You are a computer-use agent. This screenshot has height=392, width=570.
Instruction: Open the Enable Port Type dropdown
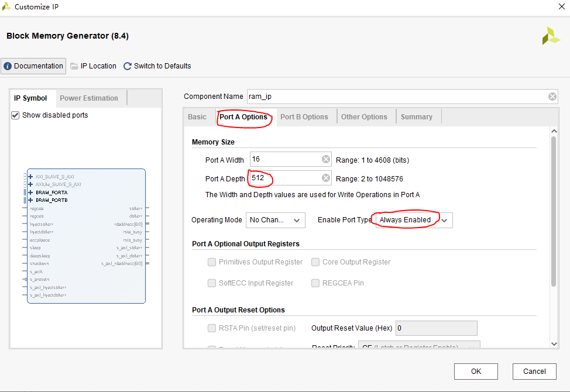414,220
